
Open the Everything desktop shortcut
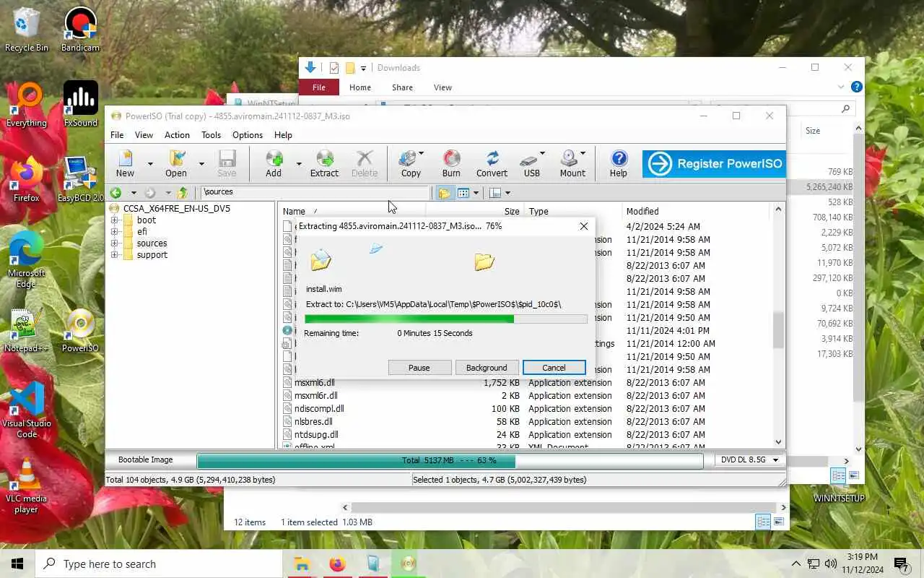(27, 105)
